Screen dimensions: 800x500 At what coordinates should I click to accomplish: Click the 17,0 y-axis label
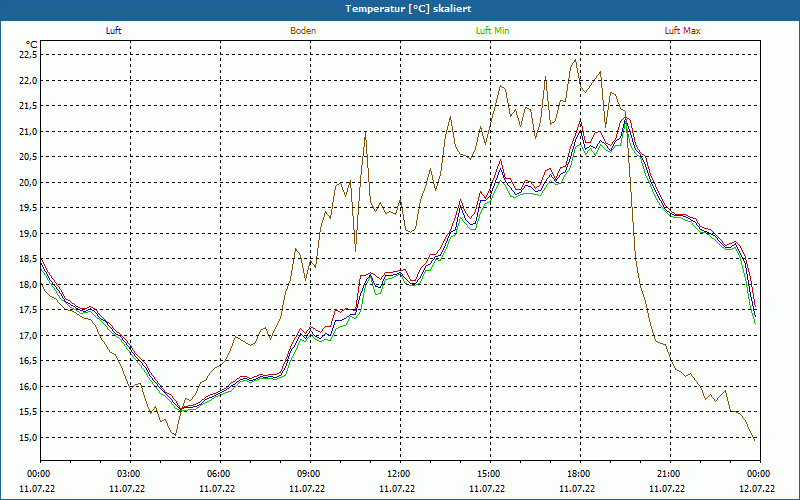coord(29,335)
